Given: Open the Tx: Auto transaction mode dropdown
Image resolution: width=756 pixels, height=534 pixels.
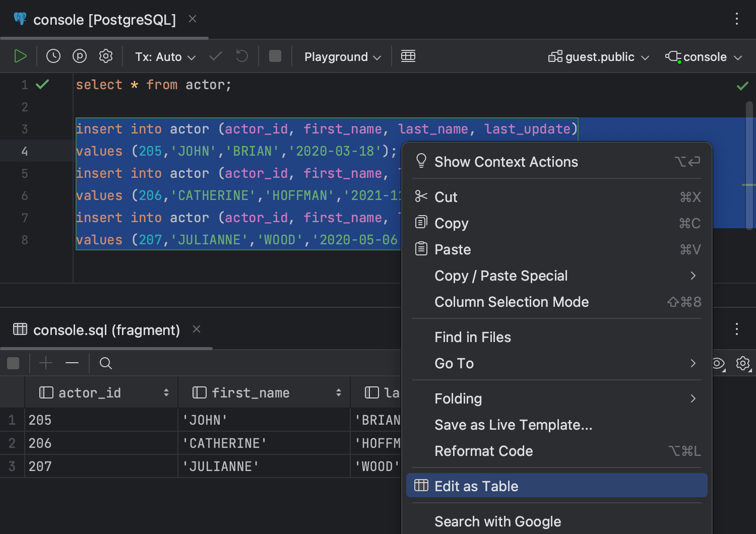Looking at the screenshot, I should tap(164, 56).
